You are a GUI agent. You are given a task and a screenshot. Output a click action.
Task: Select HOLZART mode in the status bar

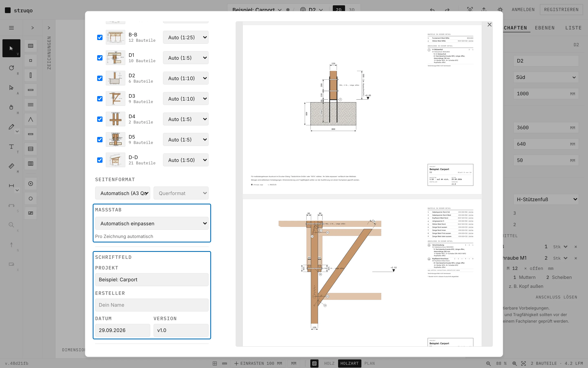(349, 363)
